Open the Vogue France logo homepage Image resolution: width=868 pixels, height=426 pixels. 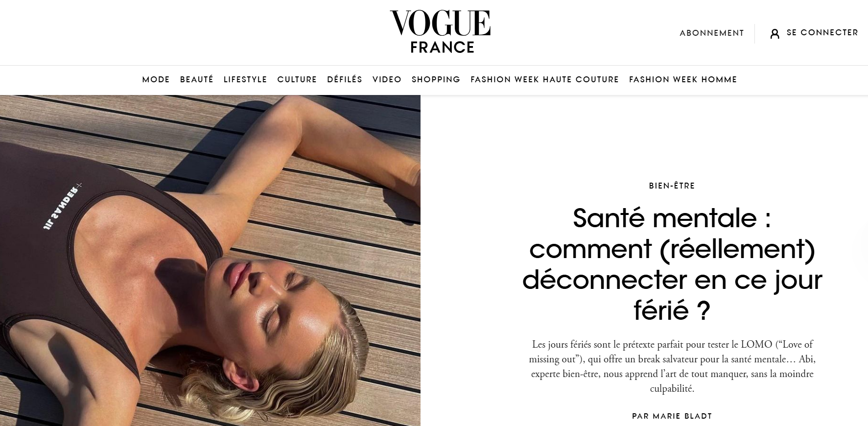tap(441, 31)
